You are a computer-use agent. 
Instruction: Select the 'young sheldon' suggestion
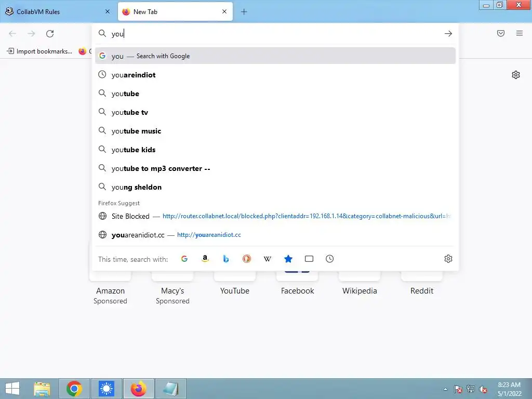pos(275,187)
